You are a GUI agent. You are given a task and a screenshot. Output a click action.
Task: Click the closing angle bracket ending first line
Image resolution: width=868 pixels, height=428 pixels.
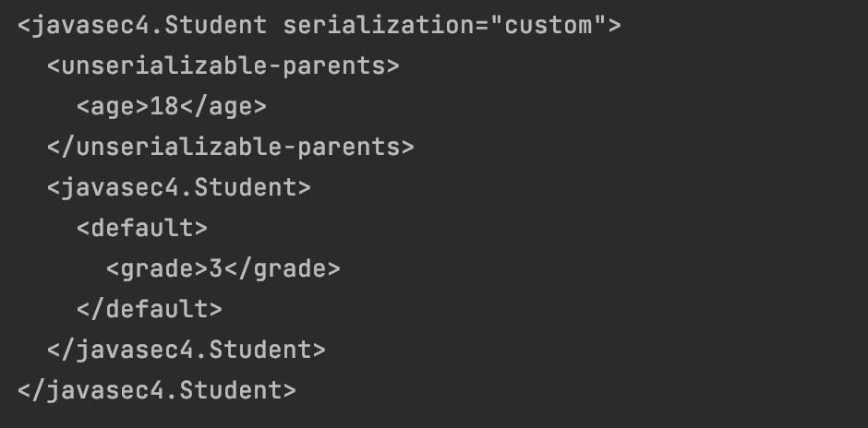point(614,25)
